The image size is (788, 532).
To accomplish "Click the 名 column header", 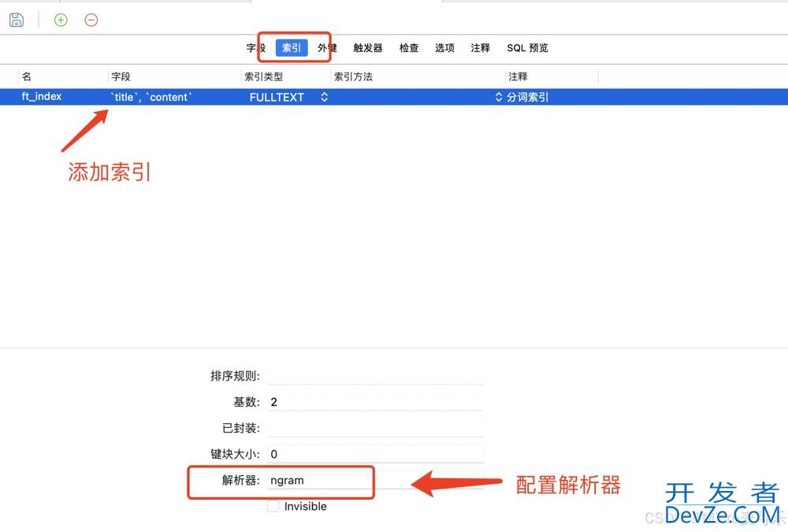I will (x=27, y=76).
